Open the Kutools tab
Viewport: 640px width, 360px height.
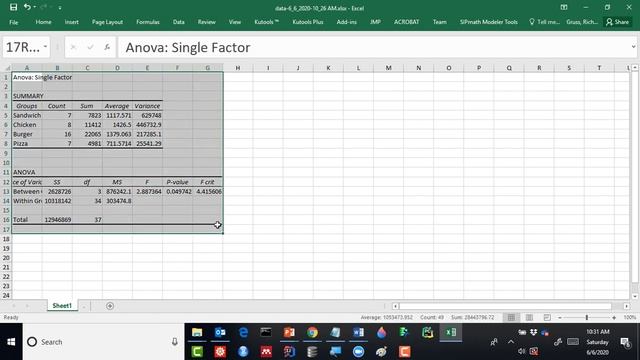point(267,22)
